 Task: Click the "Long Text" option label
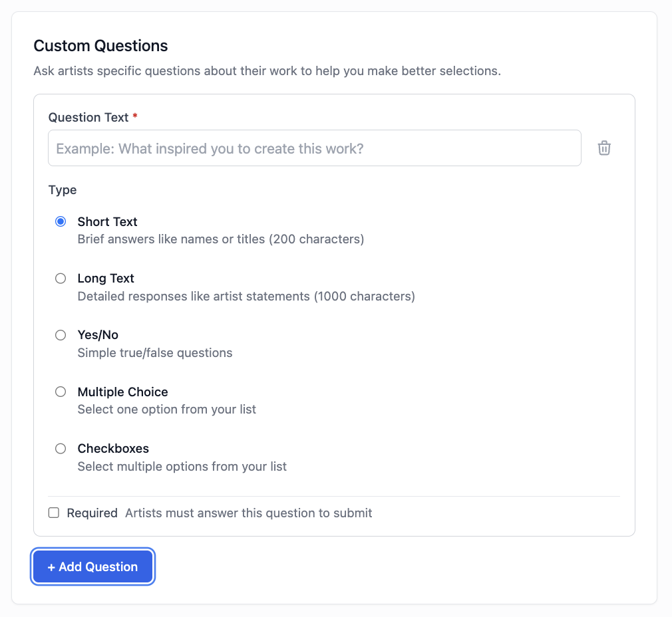(x=106, y=279)
